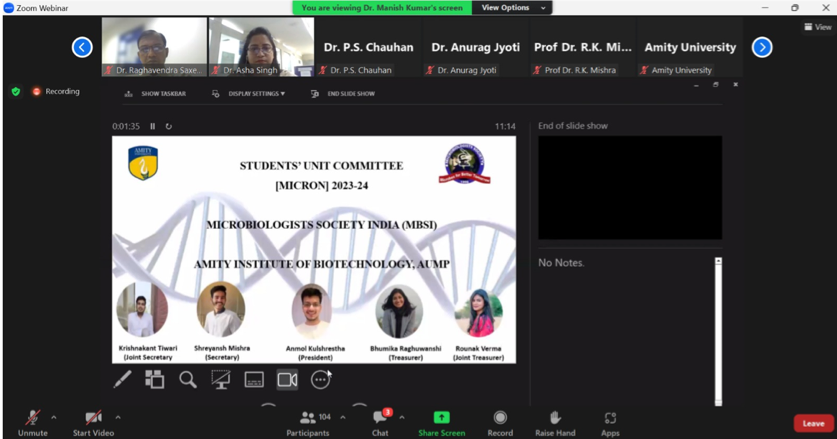Viewport: 837px width, 439px height.
Task: Start Video from the Zoom toolbar
Action: [x=93, y=423]
